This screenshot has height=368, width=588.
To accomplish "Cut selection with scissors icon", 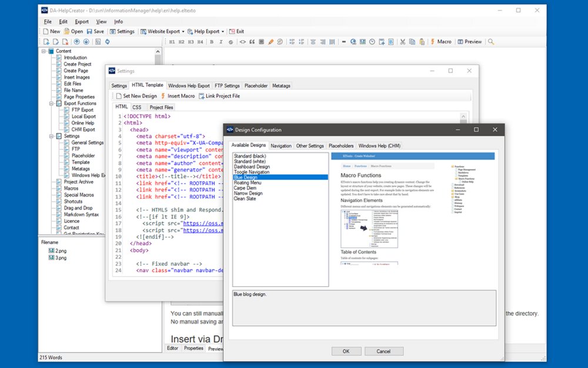I will (x=402, y=42).
